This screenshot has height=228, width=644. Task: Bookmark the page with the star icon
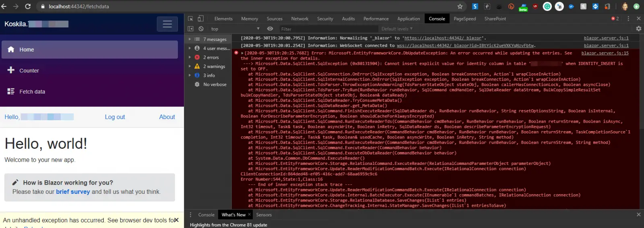(x=460, y=6)
